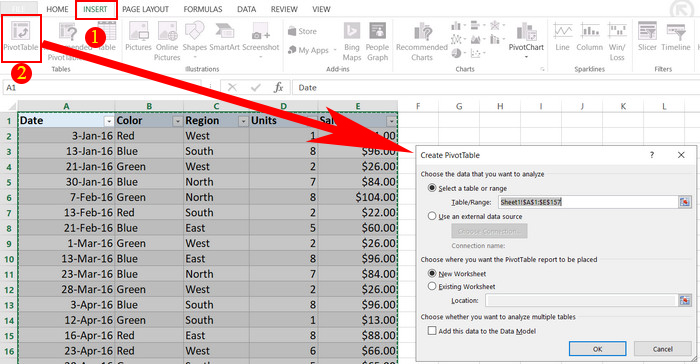Switch to the DATA tab

pyautogui.click(x=246, y=9)
